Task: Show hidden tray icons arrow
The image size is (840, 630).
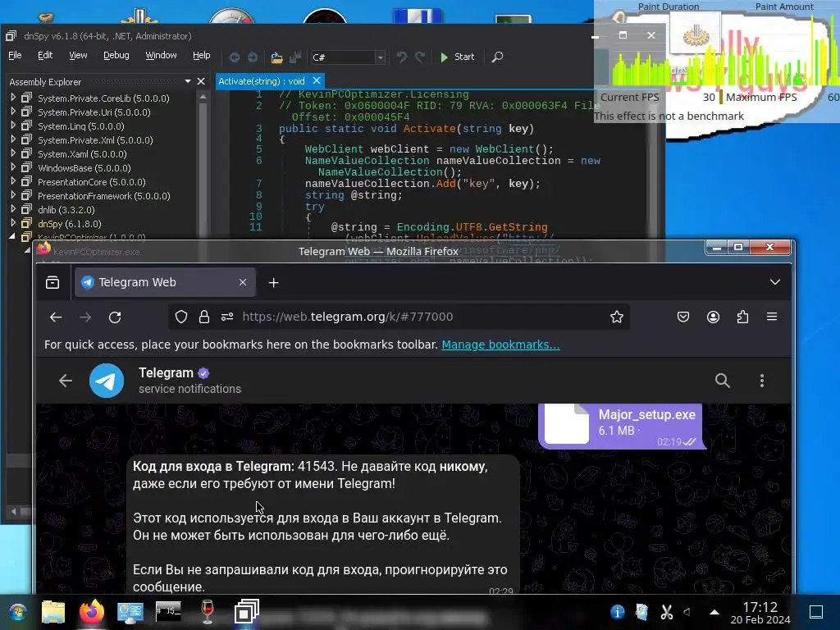Action: 714,612
